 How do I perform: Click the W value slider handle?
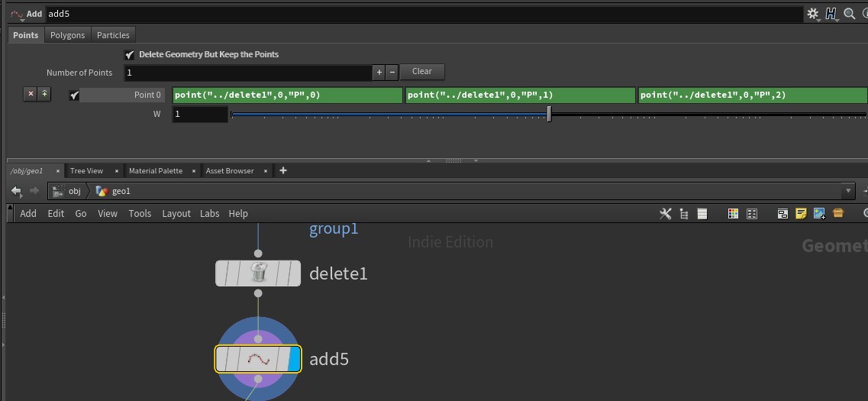(x=549, y=115)
